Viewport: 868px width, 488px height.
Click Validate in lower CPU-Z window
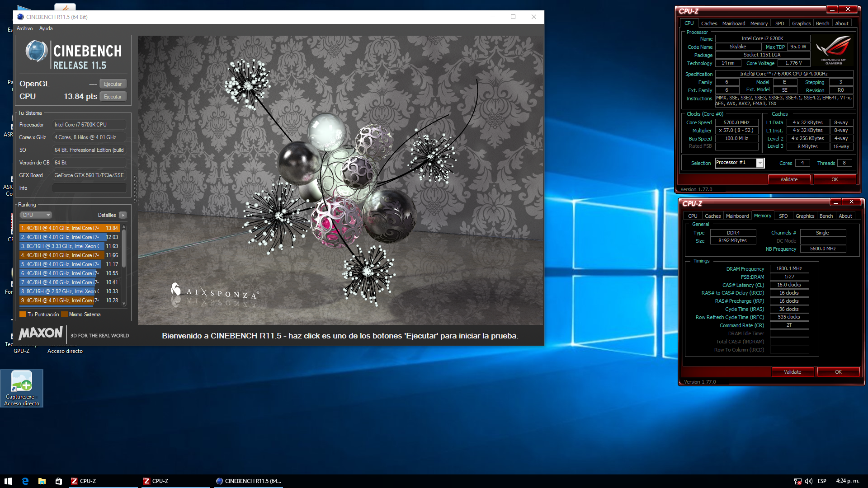coord(793,372)
